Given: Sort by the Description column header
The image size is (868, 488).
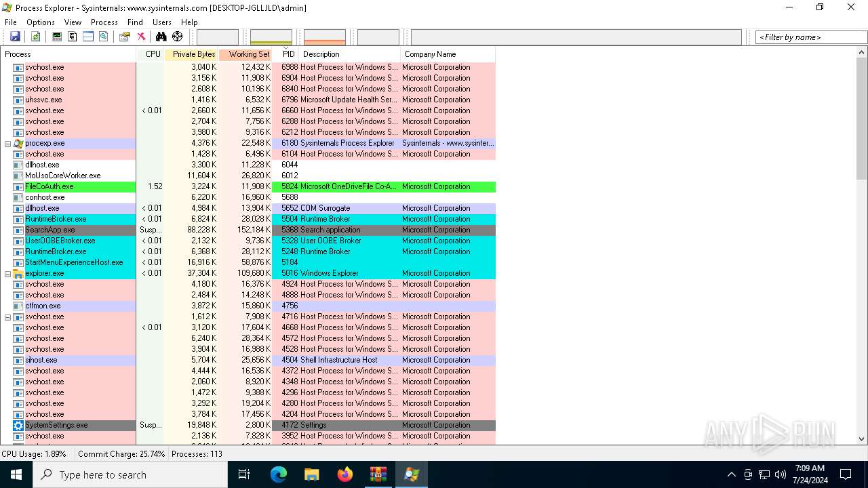Looking at the screenshot, I should tap(350, 54).
